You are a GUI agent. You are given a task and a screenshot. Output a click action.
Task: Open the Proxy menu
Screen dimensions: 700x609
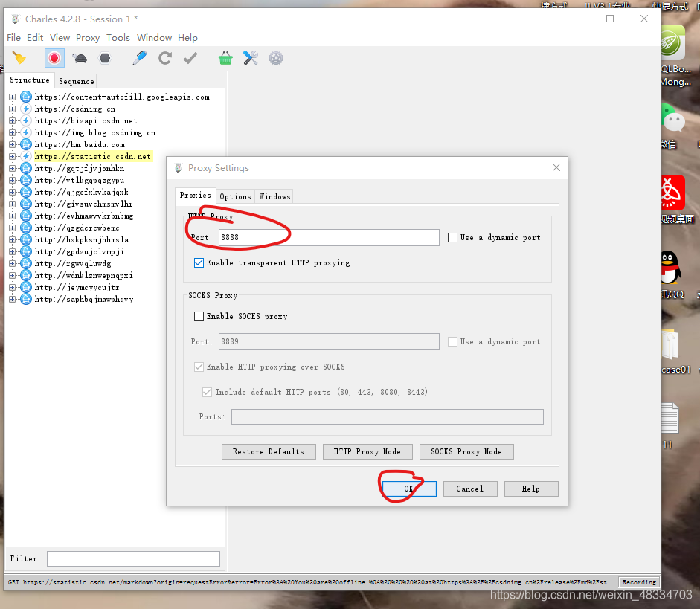[x=88, y=38]
